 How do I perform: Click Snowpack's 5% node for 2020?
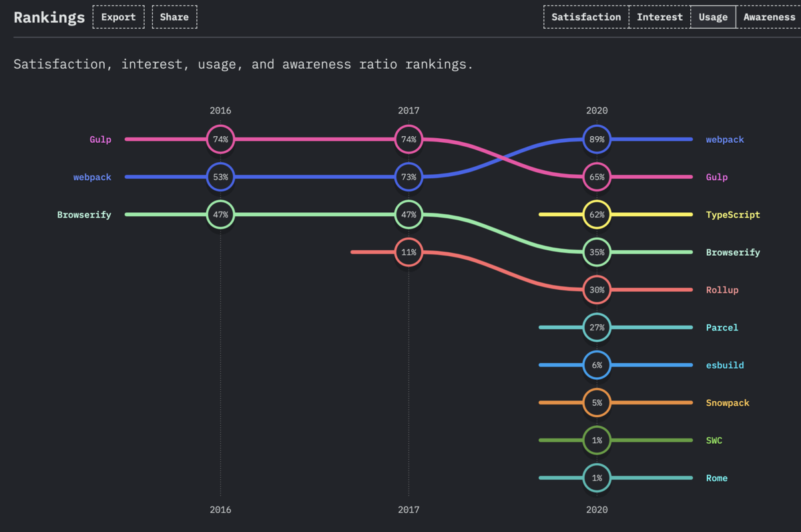597,403
